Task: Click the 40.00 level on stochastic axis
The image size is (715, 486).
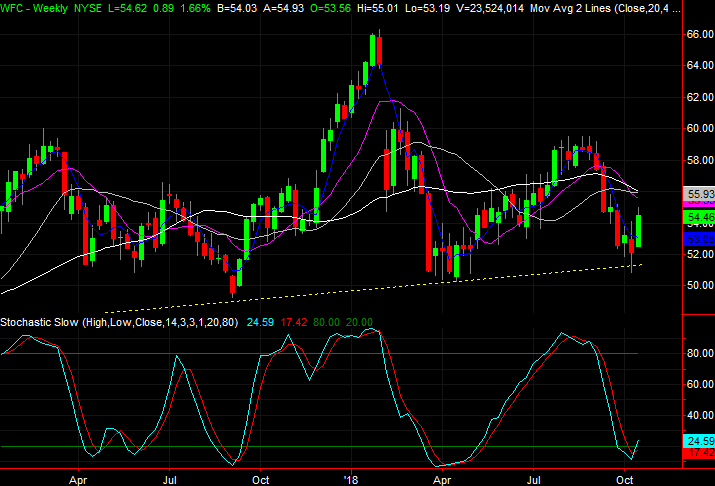Action: click(x=697, y=415)
